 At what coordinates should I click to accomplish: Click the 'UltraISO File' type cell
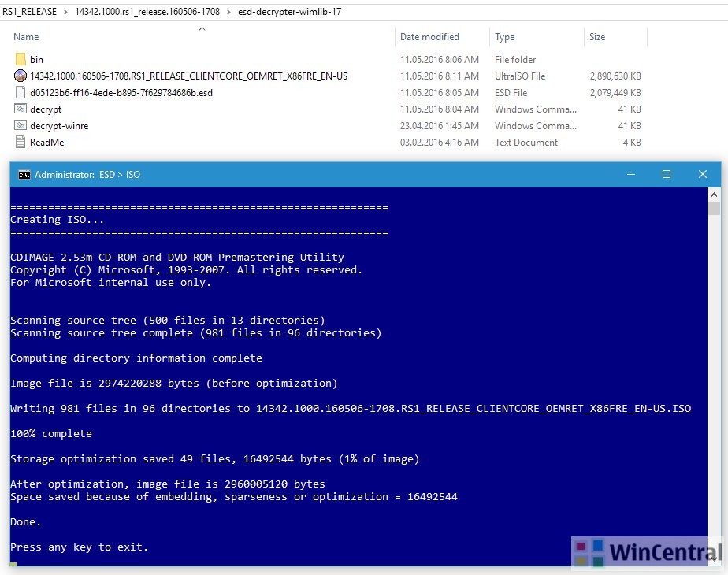pos(520,76)
